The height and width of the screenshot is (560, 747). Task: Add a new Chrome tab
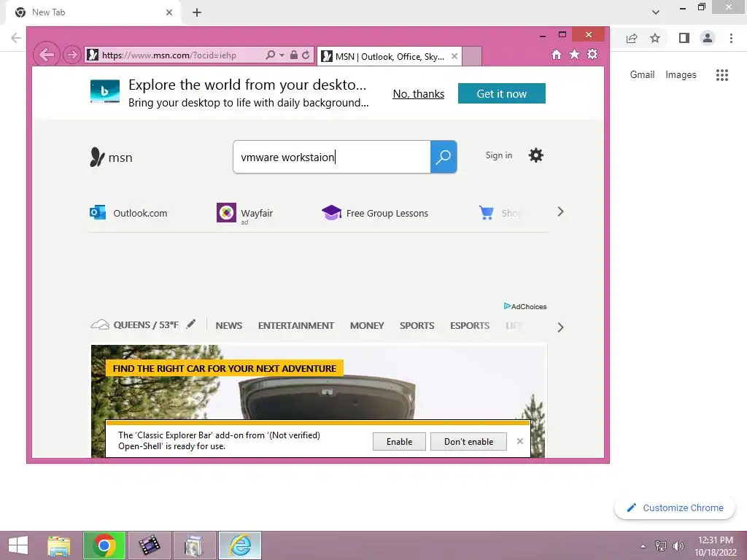(x=197, y=12)
